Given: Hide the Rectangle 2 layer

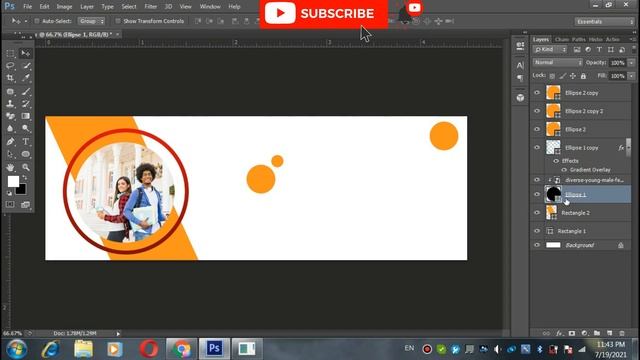Looking at the screenshot, I should coord(537,213).
